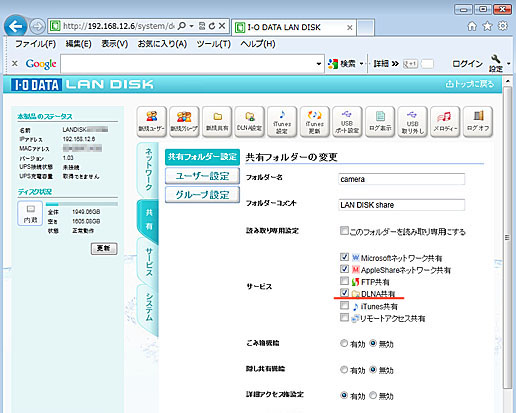This screenshot has width=516, height=413.
Task: Open USB ポート設定 icon
Action: click(347, 122)
